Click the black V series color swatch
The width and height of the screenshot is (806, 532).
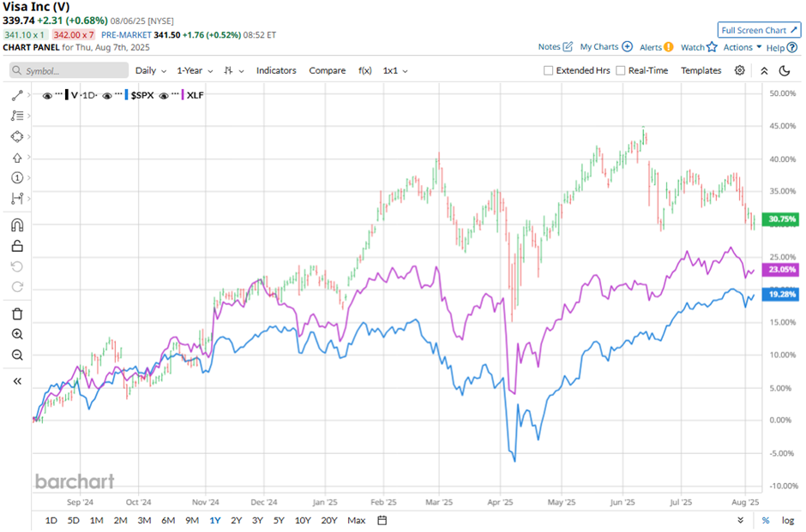click(x=67, y=95)
